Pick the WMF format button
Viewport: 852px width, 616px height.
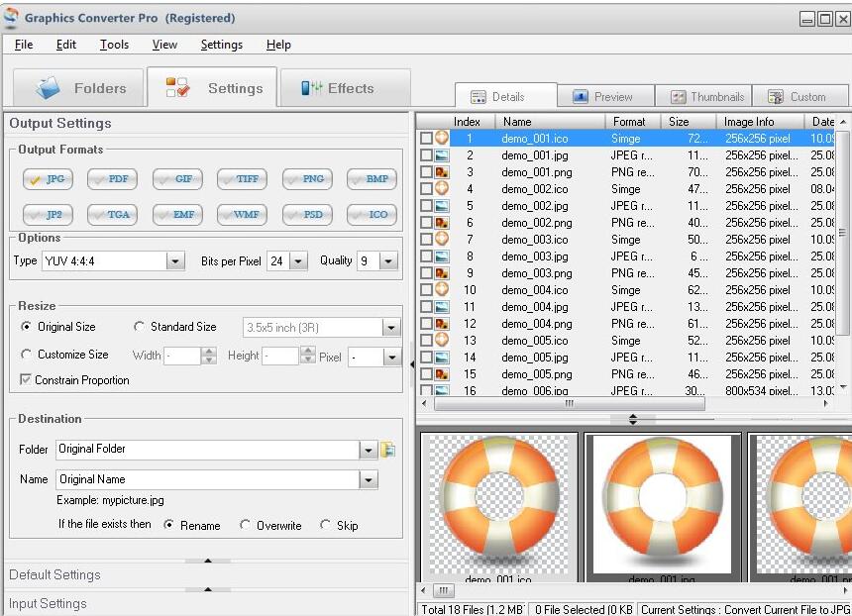click(242, 215)
